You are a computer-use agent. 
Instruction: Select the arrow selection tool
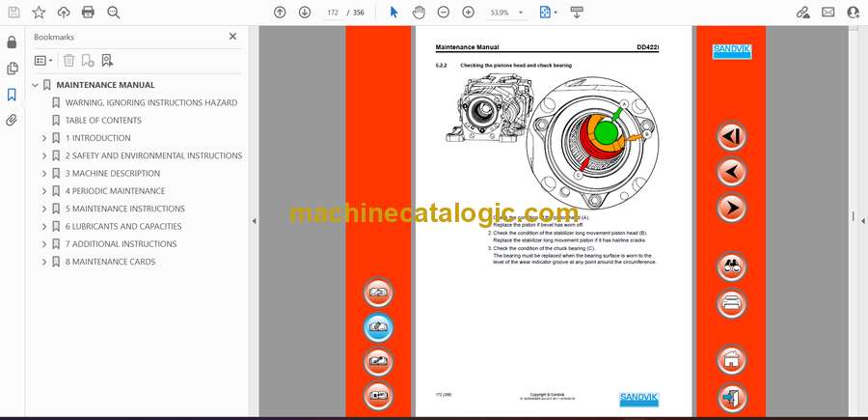(393, 13)
